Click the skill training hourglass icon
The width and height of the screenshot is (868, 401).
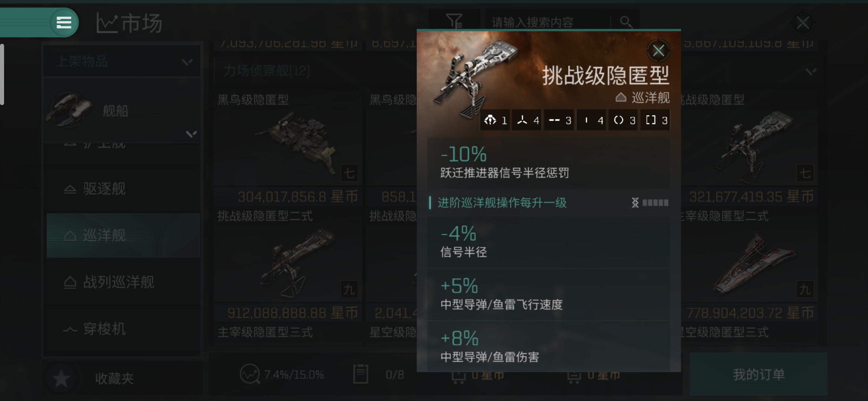(x=635, y=203)
